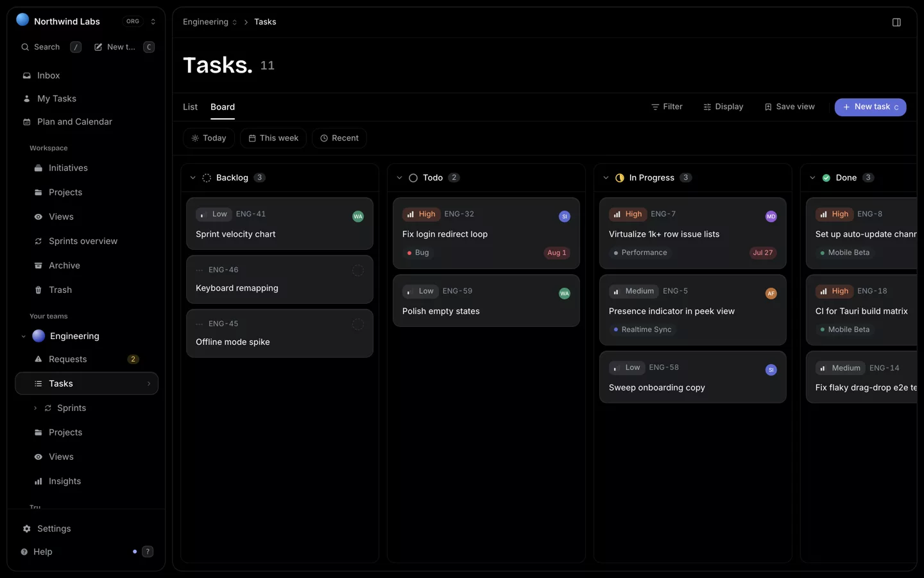Click the AF avatar on ENG-5
Viewport: 924px width, 578px height.
[x=771, y=293]
